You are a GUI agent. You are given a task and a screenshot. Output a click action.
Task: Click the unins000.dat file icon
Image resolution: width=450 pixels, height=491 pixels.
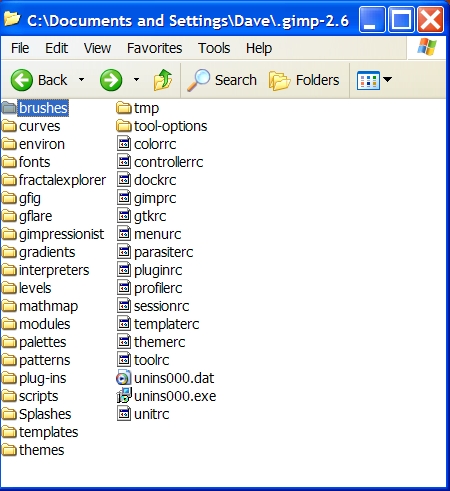(124, 378)
